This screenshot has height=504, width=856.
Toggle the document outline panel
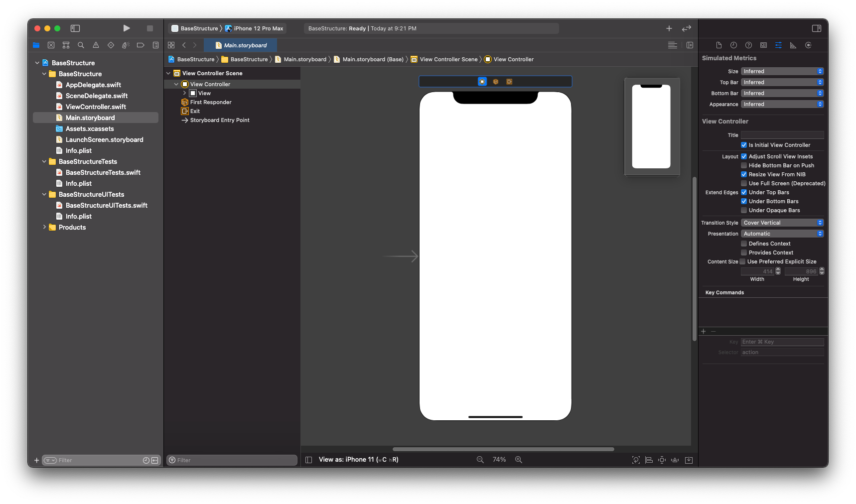308,460
